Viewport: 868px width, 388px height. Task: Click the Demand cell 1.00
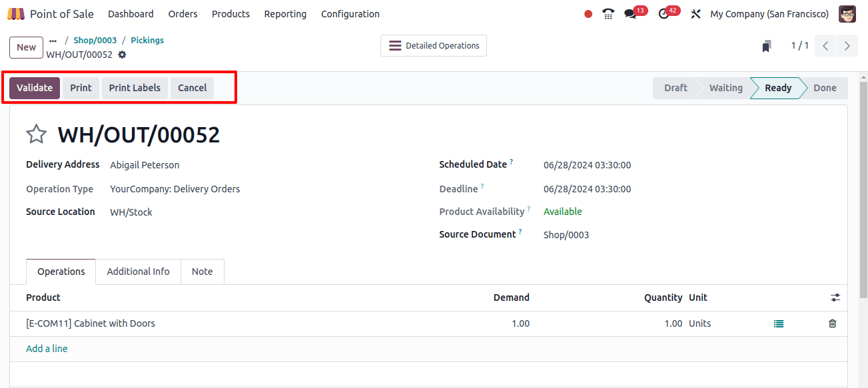[521, 323]
